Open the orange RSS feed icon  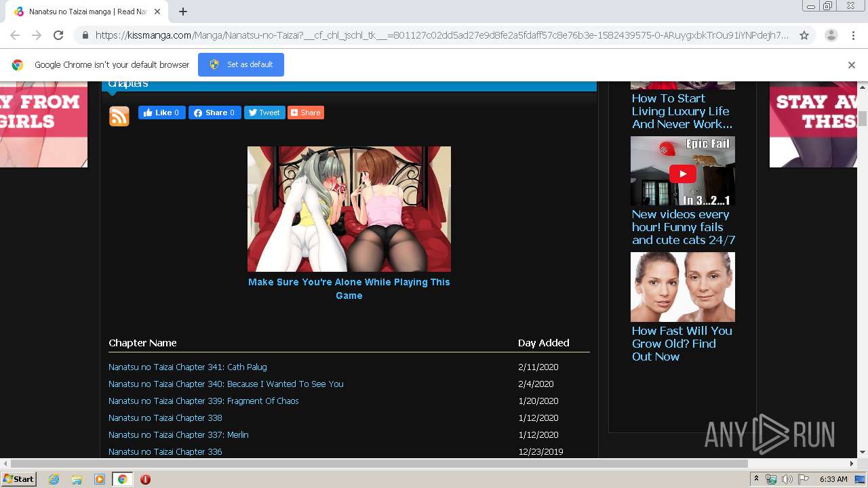(x=119, y=117)
